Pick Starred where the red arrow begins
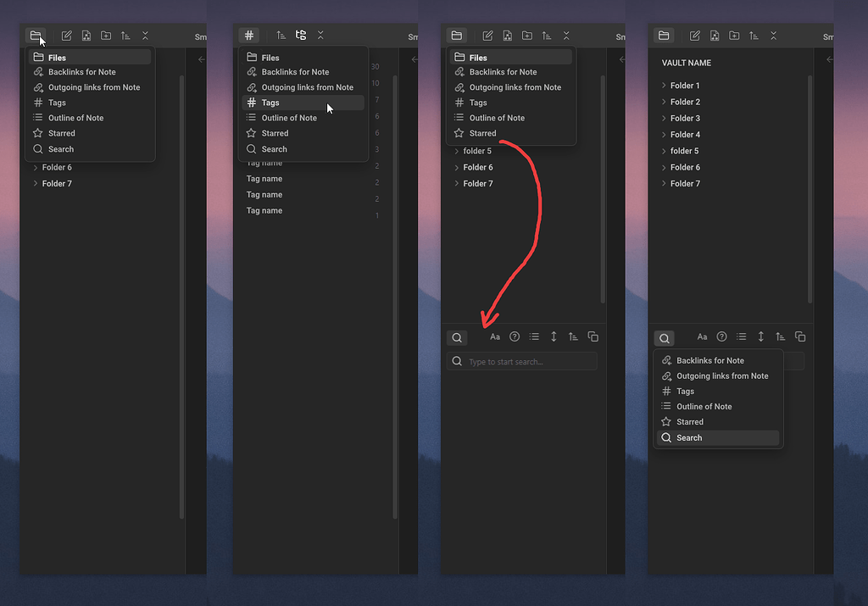 tap(482, 133)
